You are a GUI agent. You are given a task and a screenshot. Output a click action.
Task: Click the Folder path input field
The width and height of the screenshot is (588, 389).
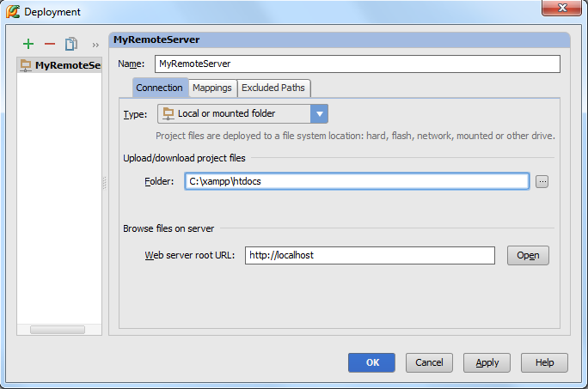point(357,181)
